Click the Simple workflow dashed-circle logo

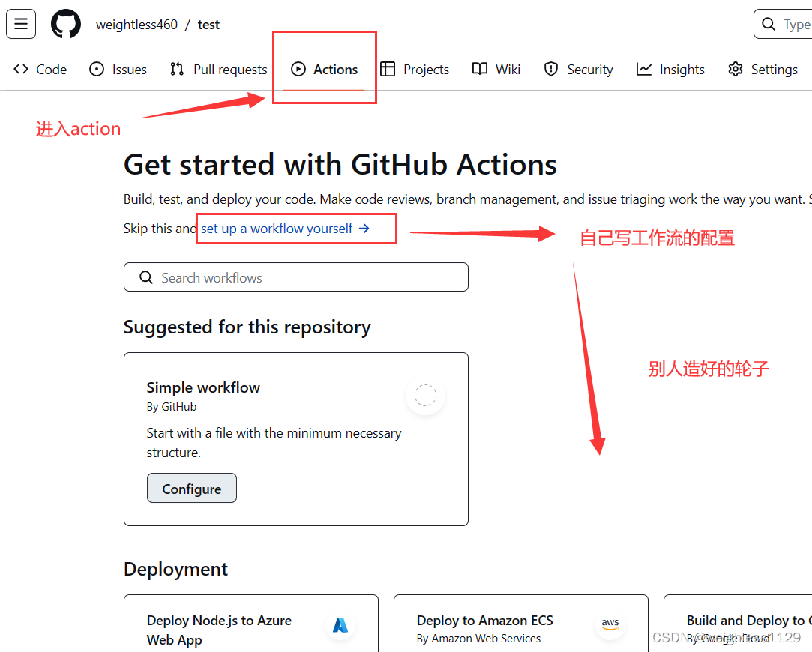tap(425, 396)
